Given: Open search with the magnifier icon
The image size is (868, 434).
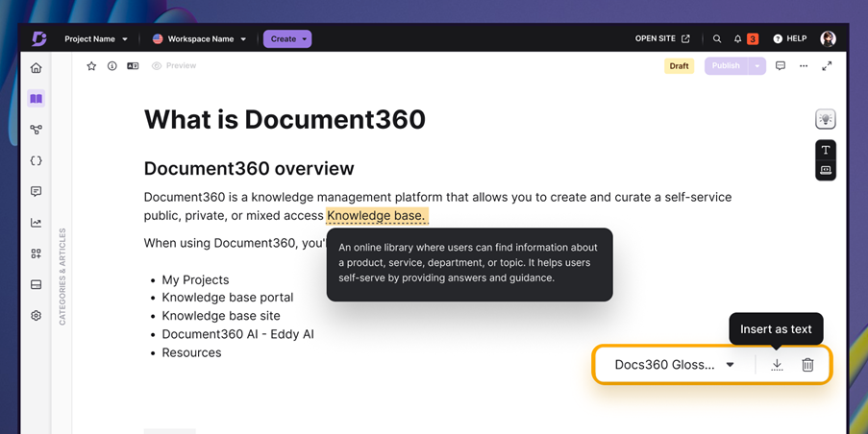Looking at the screenshot, I should 717,38.
